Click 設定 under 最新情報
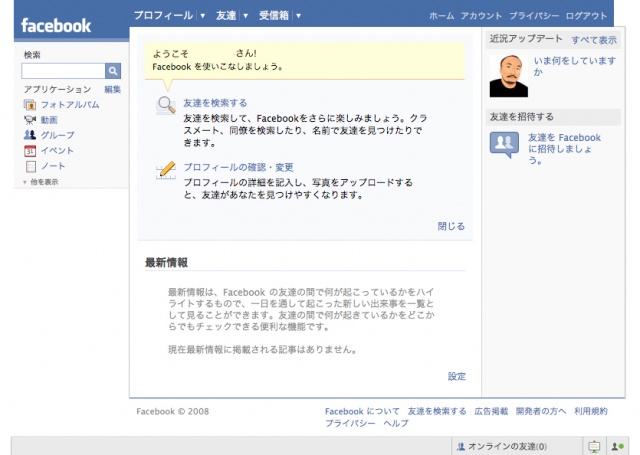The image size is (640, 455). 457,376
